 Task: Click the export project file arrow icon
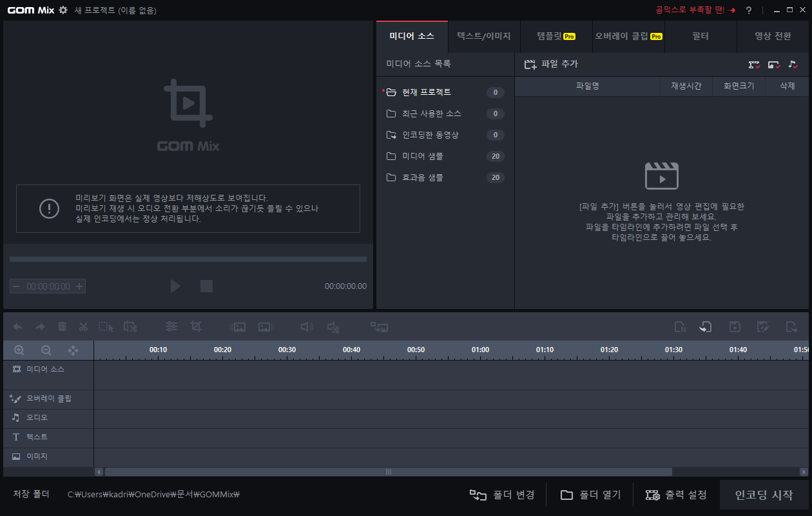792,327
